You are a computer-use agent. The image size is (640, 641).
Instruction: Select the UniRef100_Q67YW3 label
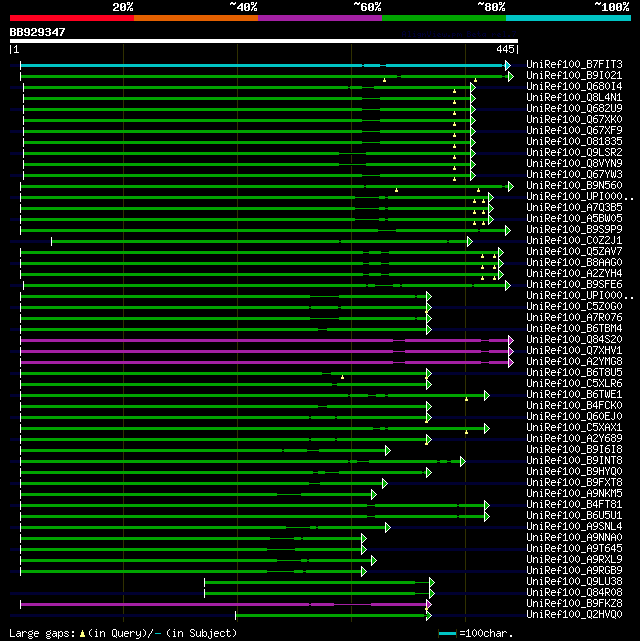pyautogui.click(x=574, y=175)
